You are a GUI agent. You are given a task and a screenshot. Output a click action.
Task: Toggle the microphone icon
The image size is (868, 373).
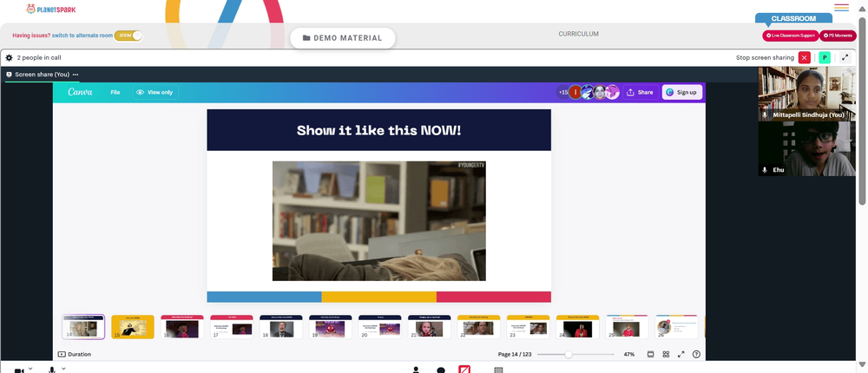(52, 370)
